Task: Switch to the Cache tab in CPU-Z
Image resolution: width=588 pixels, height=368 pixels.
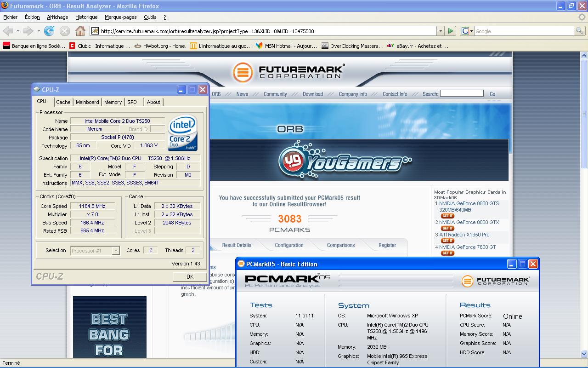Action: pos(63,102)
